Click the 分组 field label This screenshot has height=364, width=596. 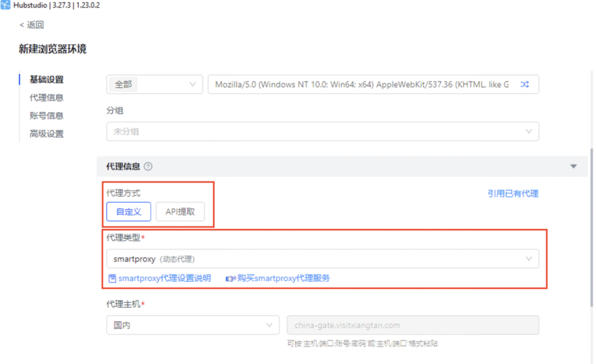[115, 111]
